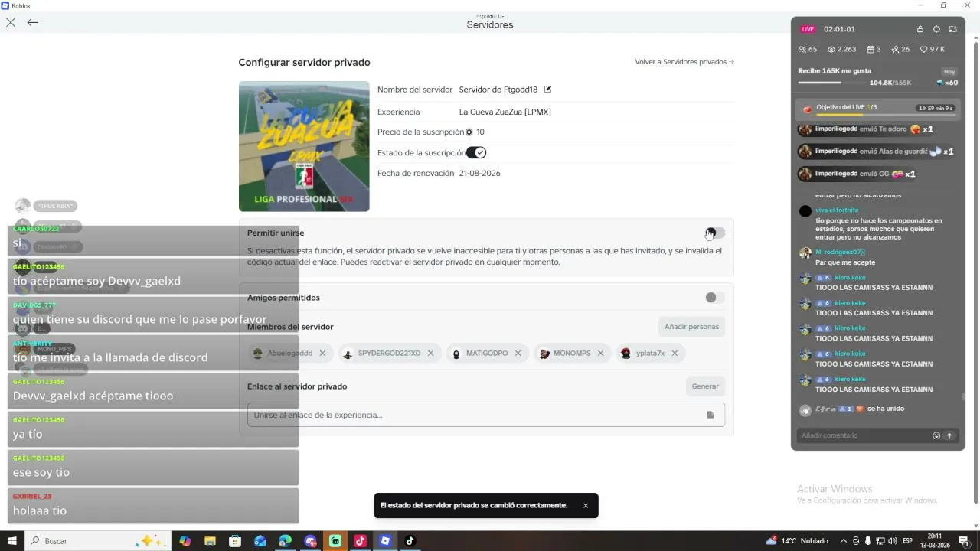Viewport: 980px width, 551px height.
Task: Toggle the Estado de la suscripción switch
Action: (x=476, y=152)
